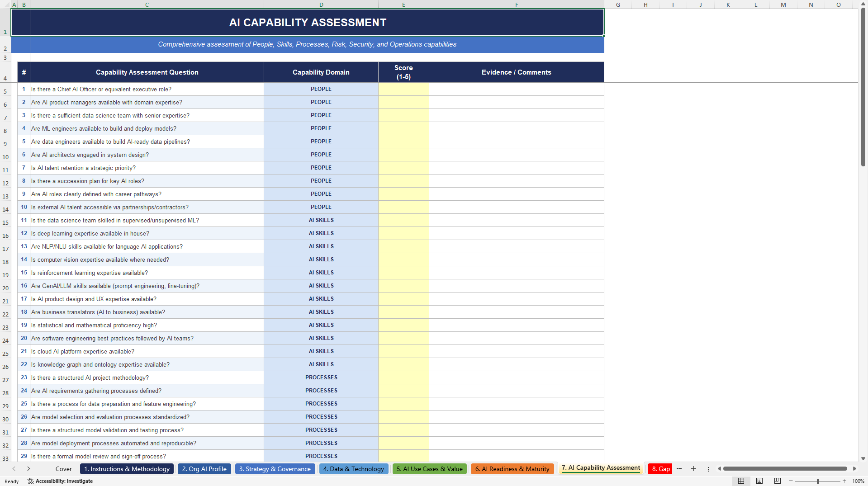The width and height of the screenshot is (868, 486).
Task: Select row 5 header
Action: click(5, 90)
